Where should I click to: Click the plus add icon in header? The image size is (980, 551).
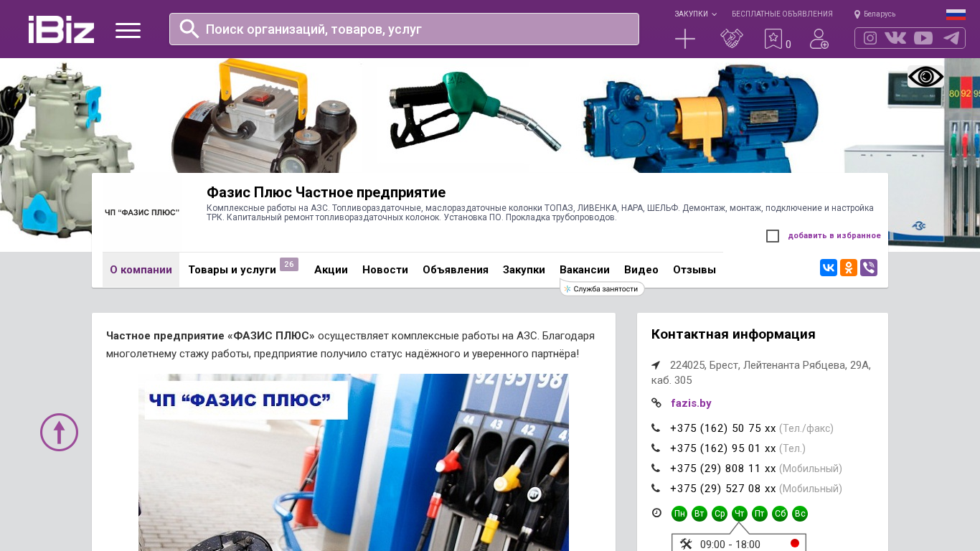tap(685, 39)
